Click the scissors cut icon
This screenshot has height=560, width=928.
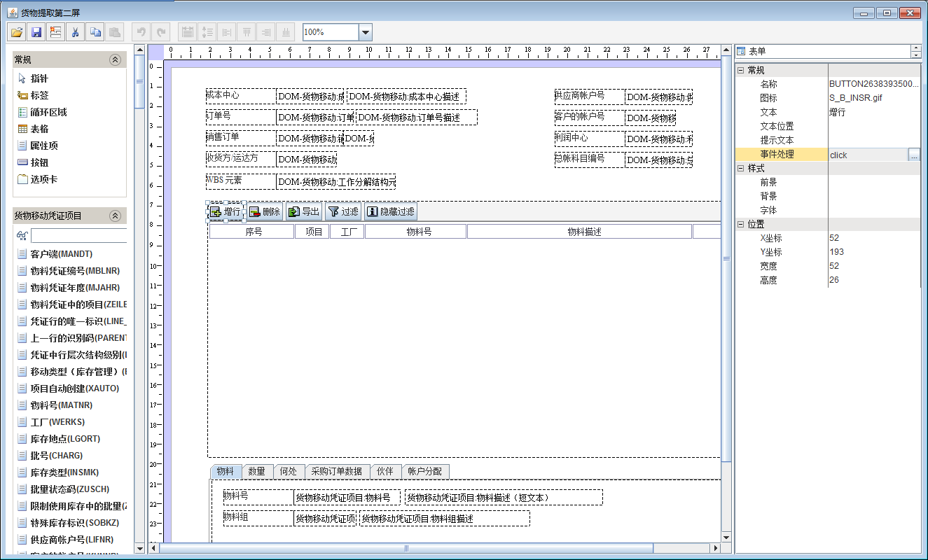[x=76, y=32]
